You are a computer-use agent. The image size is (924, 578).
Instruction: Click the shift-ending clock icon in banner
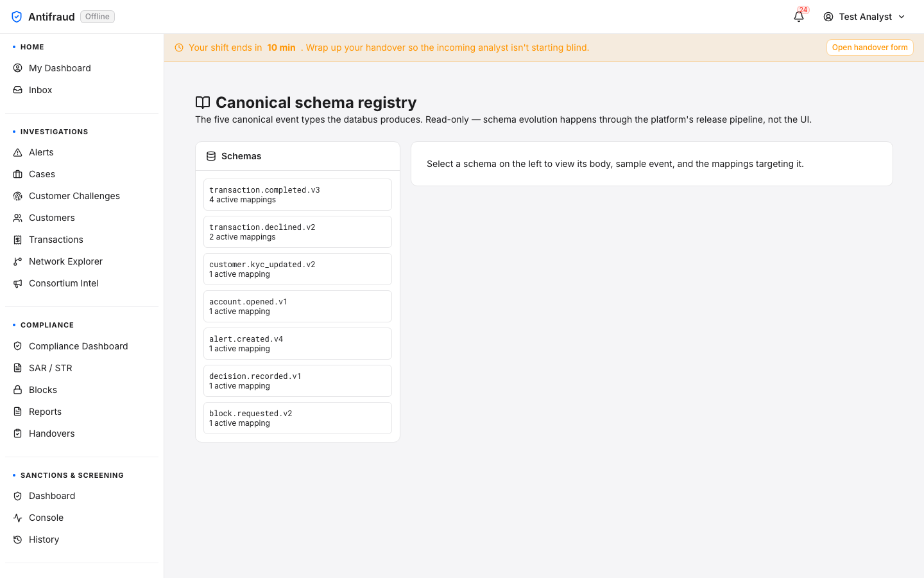pyautogui.click(x=179, y=48)
